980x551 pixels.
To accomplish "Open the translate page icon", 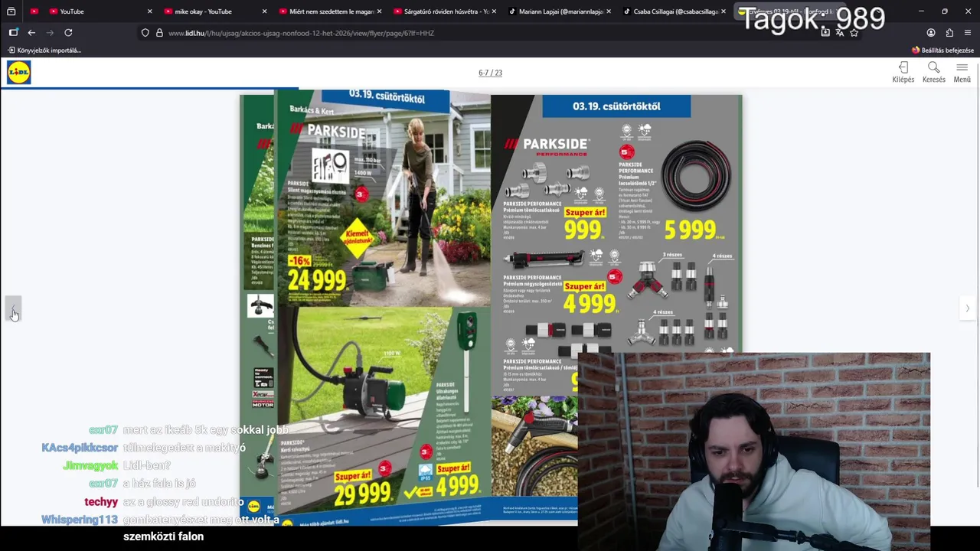I will point(840,33).
